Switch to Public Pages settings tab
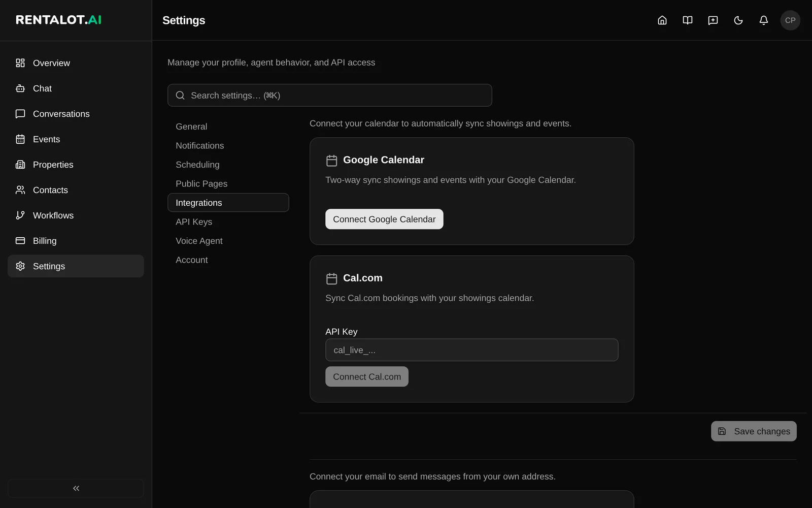Viewport: 812px width, 508px height. 228,184
